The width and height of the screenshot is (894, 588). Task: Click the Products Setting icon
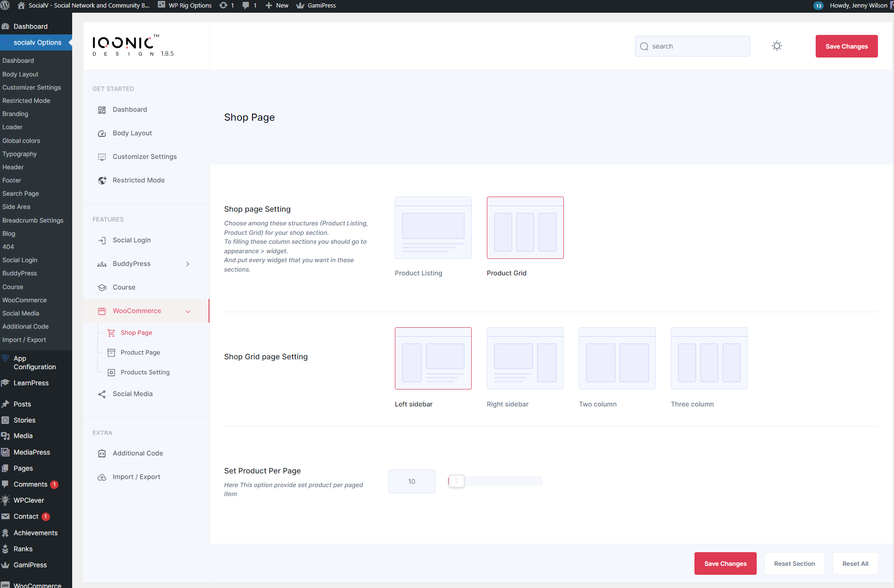click(x=111, y=373)
